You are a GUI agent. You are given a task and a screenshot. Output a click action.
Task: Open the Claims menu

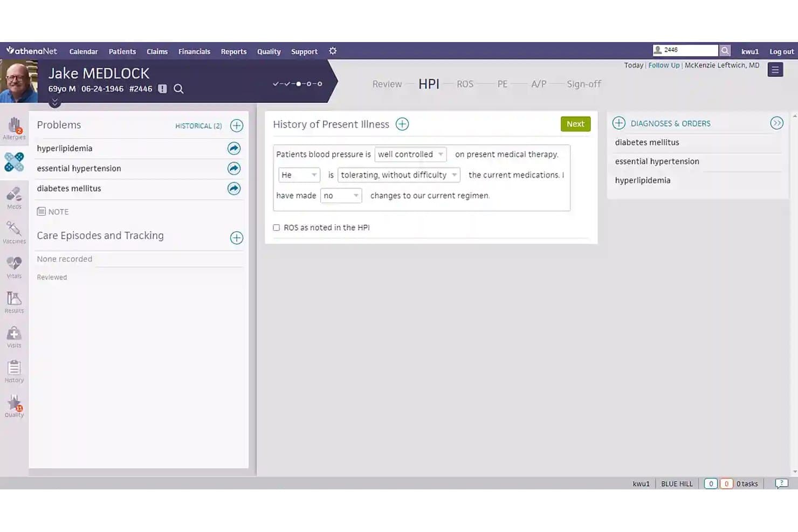click(157, 52)
